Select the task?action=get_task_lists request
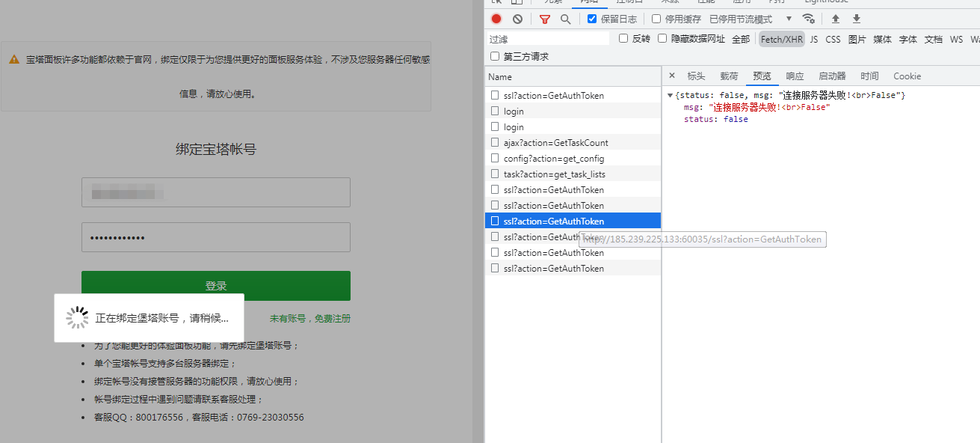Image resolution: width=980 pixels, height=443 pixels. click(573, 174)
